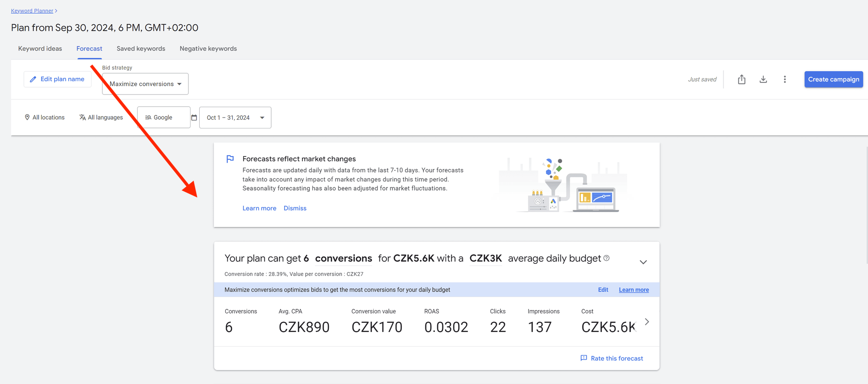Click the ROAS value 0.0302
Viewport: 868px width, 384px height.
pos(446,327)
